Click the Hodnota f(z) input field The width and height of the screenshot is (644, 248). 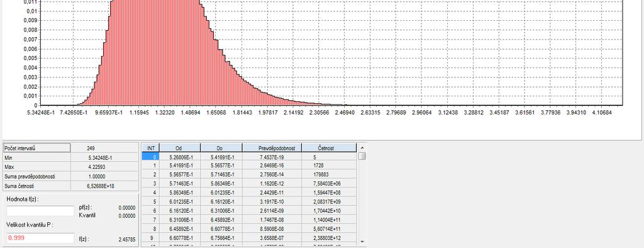click(x=40, y=211)
